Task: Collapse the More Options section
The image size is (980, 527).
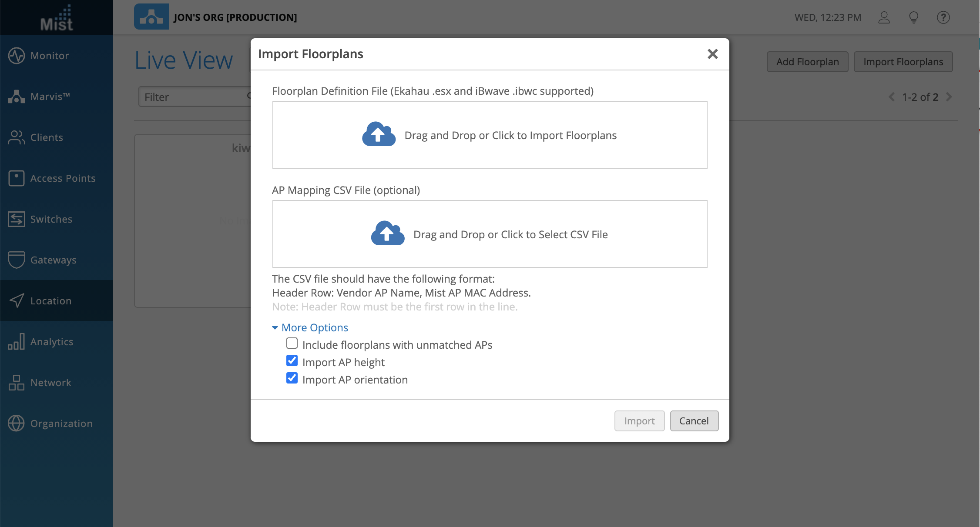Action: point(310,327)
